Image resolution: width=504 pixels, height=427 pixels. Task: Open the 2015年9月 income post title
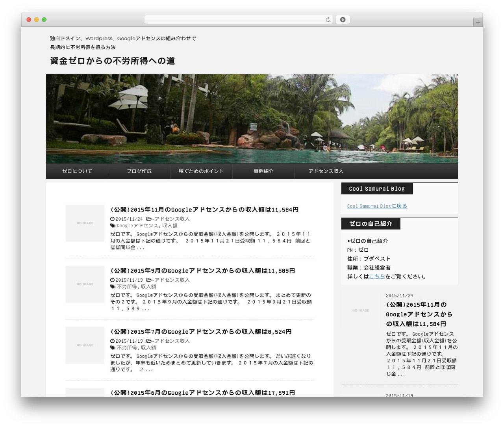click(203, 271)
